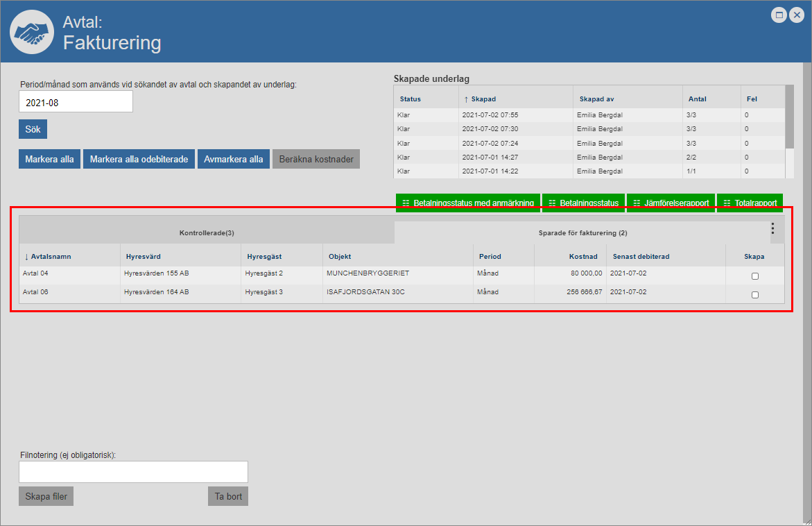Click the Filnotering text field
This screenshot has width=812, height=526.
click(133, 472)
